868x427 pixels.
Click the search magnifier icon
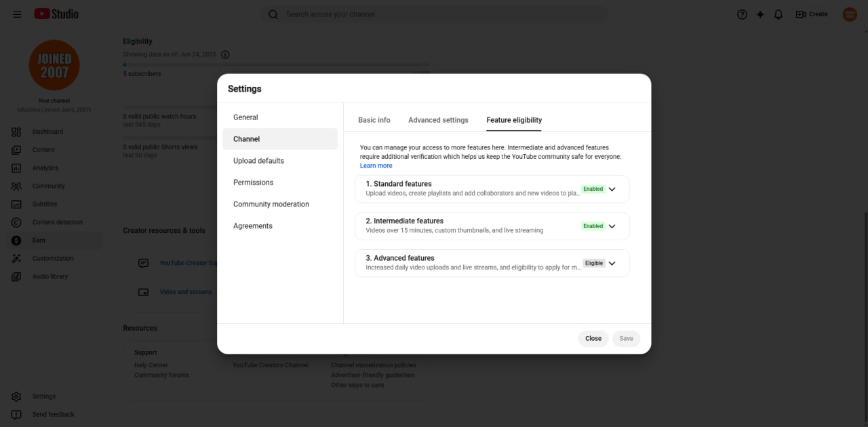273,14
